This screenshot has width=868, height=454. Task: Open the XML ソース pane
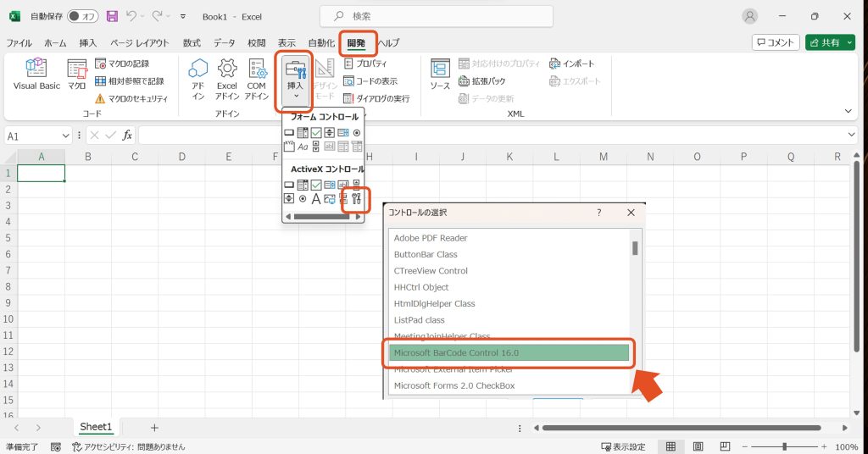click(440, 75)
